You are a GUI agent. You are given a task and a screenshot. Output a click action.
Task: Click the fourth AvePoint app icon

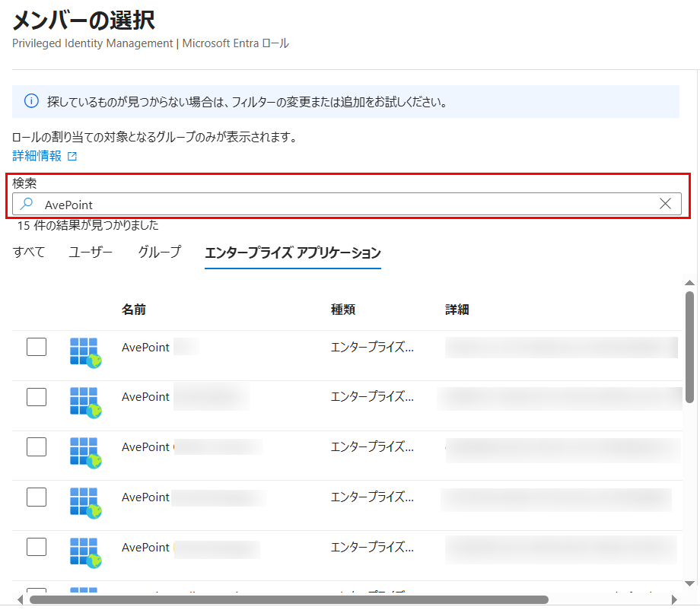click(x=86, y=503)
